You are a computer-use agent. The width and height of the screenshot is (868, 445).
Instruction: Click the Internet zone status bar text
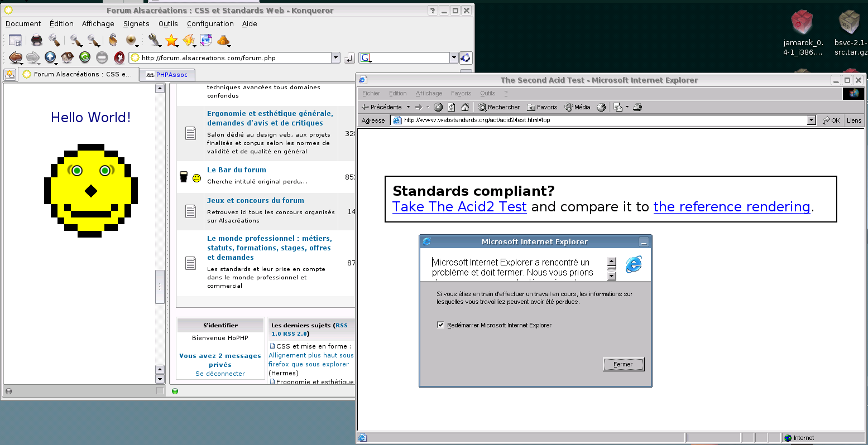(x=804, y=438)
